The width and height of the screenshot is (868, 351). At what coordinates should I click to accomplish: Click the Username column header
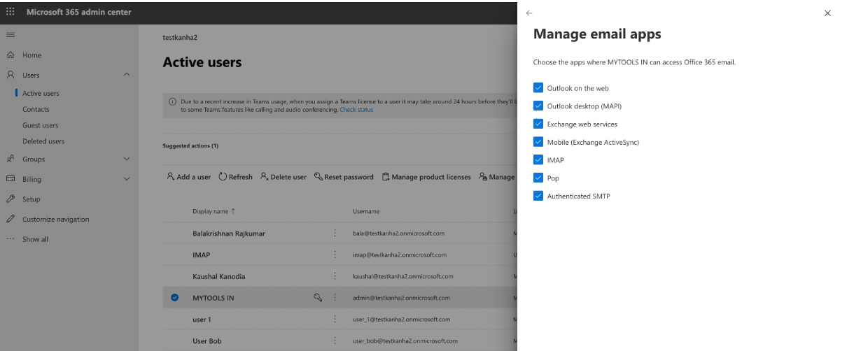pos(366,211)
